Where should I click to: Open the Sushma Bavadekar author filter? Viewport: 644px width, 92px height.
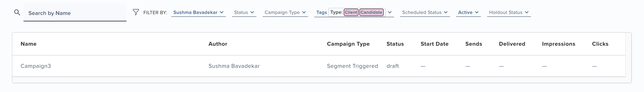(198, 12)
